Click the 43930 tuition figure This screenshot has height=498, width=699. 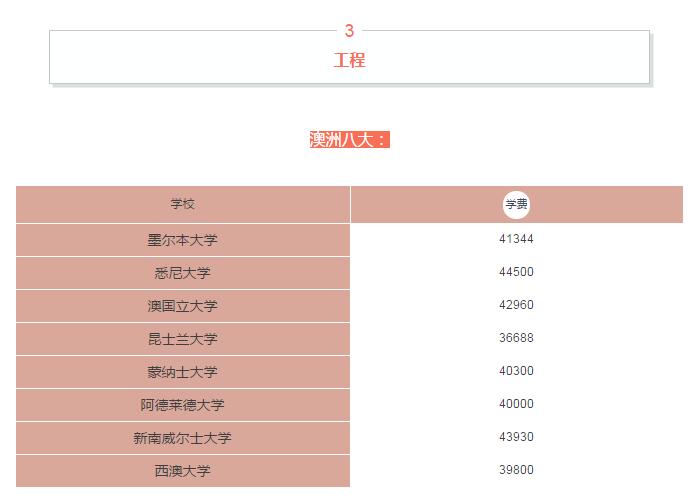coord(516,437)
